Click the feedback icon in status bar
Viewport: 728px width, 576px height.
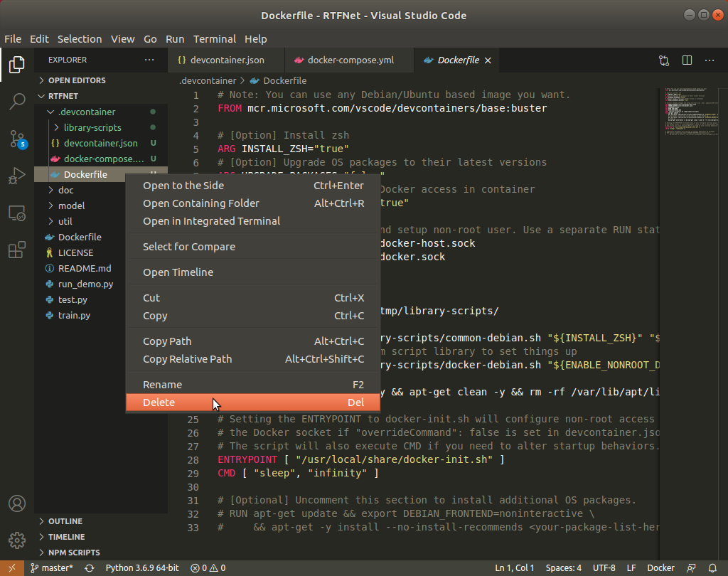(x=691, y=567)
